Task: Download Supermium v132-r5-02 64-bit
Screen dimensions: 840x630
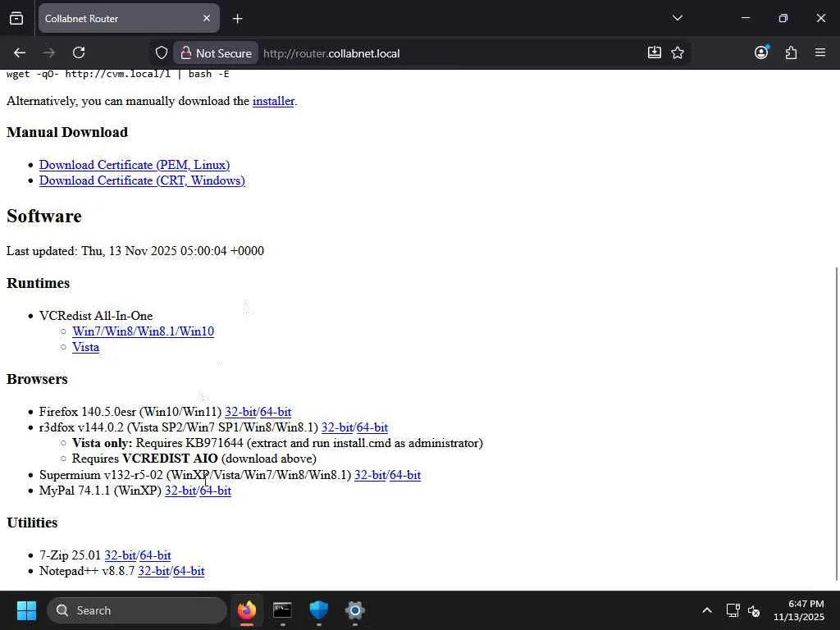Action: [405, 475]
